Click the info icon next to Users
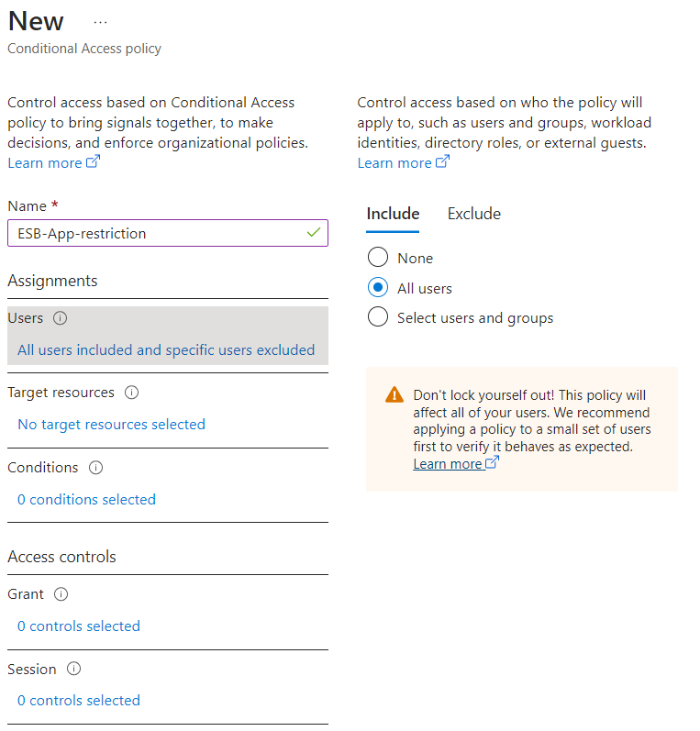This screenshot has height=731, width=700. tap(60, 318)
